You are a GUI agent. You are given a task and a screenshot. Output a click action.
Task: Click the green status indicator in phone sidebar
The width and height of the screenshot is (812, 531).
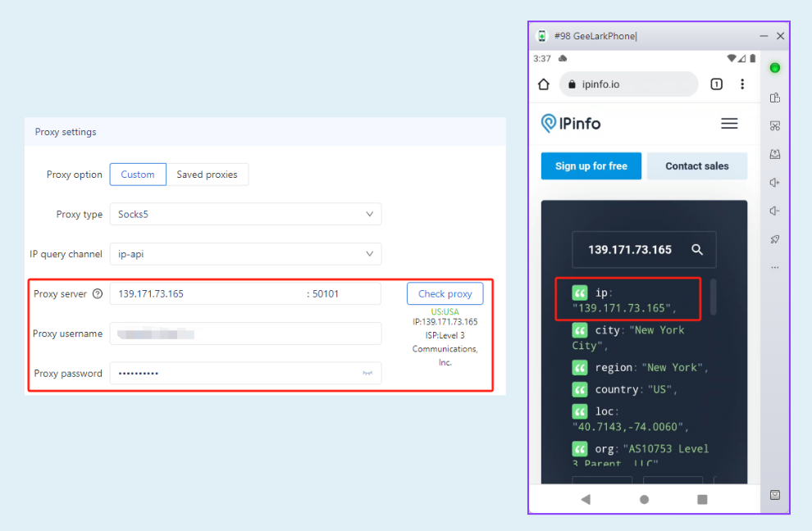coord(775,68)
